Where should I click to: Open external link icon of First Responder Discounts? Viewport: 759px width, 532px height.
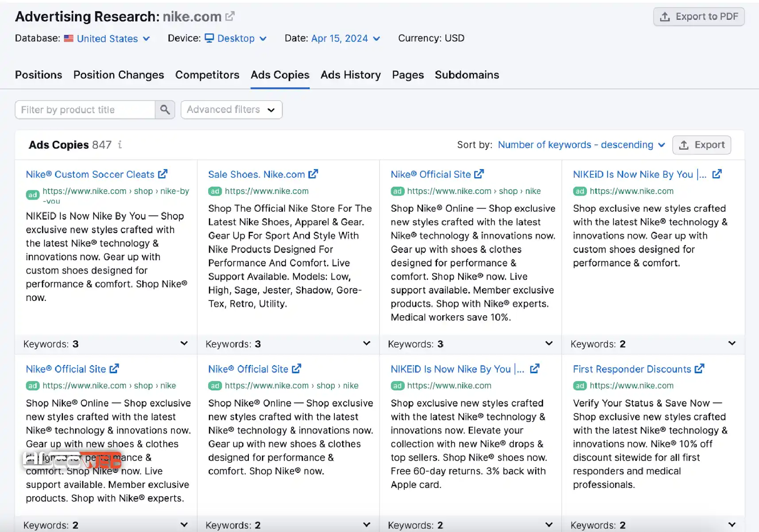(x=699, y=369)
